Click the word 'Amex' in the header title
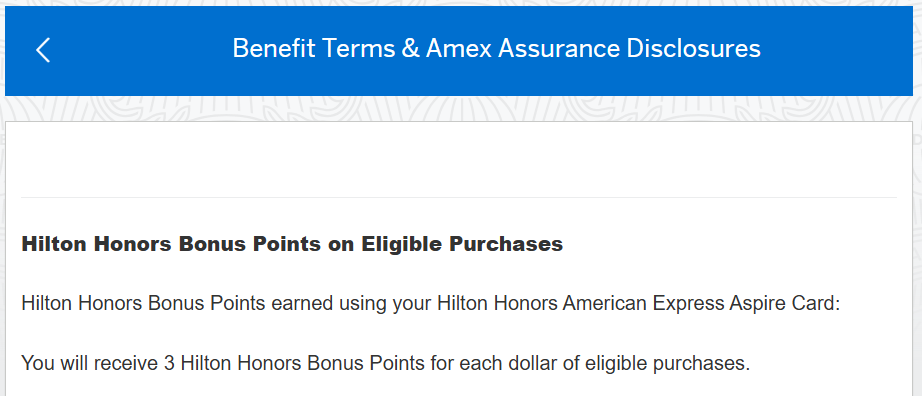This screenshot has height=396, width=922. click(x=458, y=49)
